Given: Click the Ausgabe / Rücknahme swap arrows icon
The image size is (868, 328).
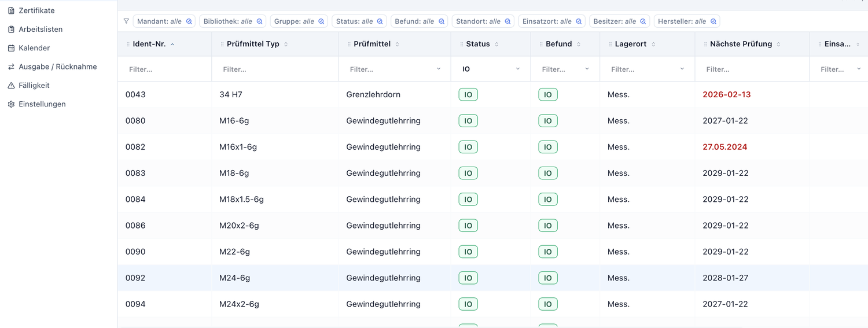Looking at the screenshot, I should [x=11, y=67].
